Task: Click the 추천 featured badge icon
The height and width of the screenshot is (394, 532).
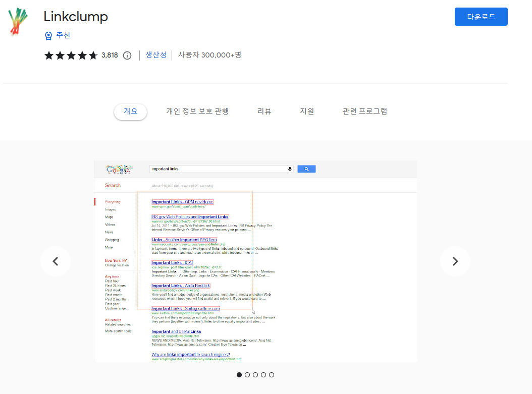Action: [48, 35]
